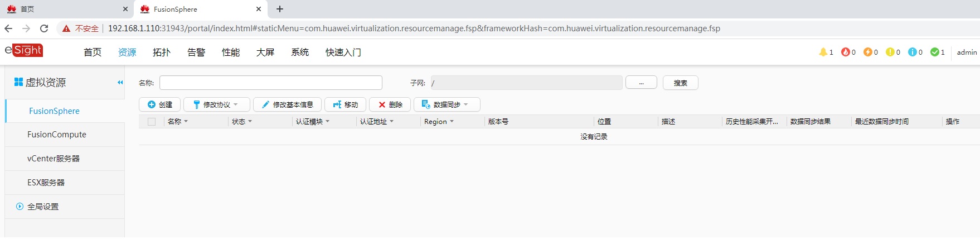Open a new browser tab
The height and width of the screenshot is (239, 980).
pos(280,9)
